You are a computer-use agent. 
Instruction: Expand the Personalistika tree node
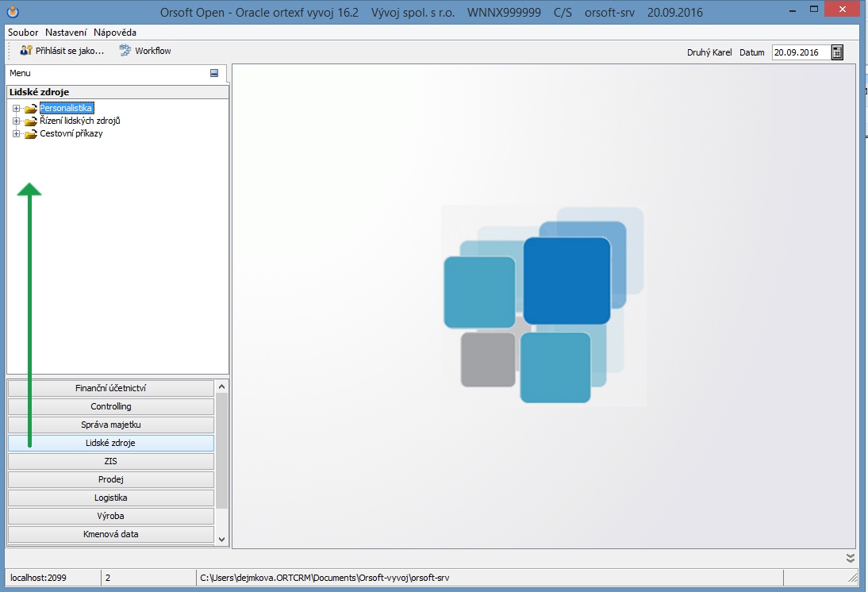16,109
